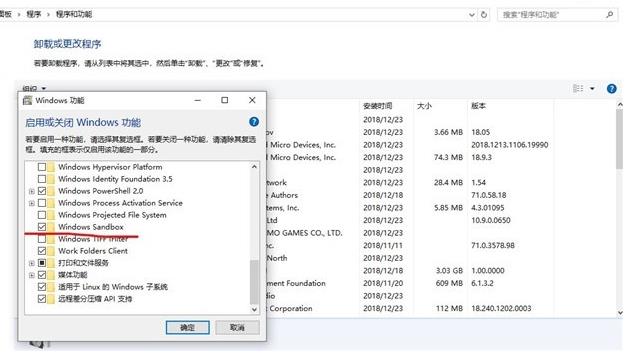Toggle the 打印和文件服务 checkbox
Viewport: 636px width, 362px height.
42,263
